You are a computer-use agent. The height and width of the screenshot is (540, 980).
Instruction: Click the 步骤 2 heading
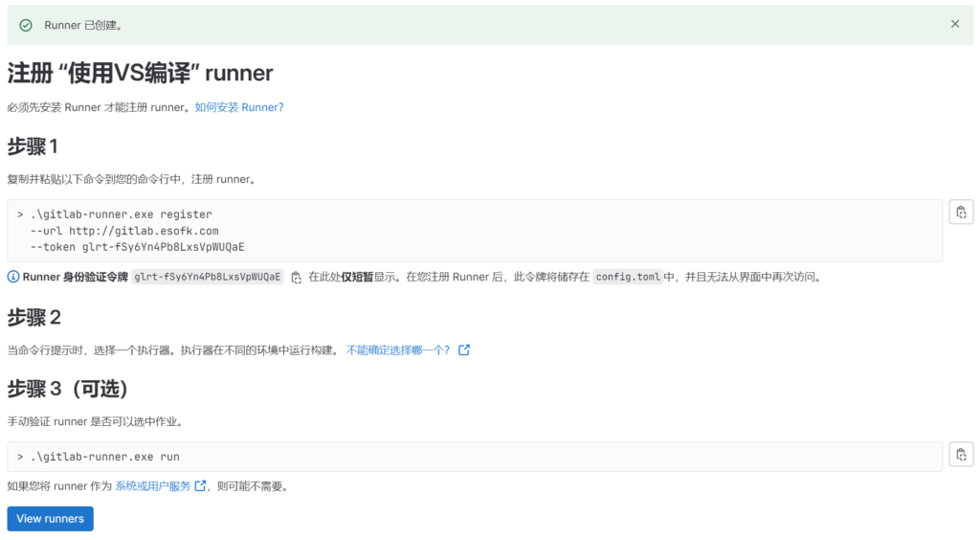[33, 317]
